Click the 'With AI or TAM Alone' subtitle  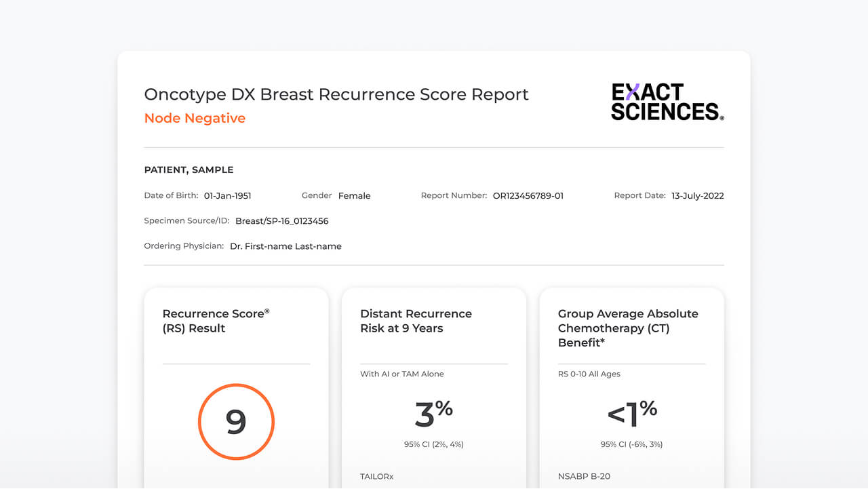point(402,374)
